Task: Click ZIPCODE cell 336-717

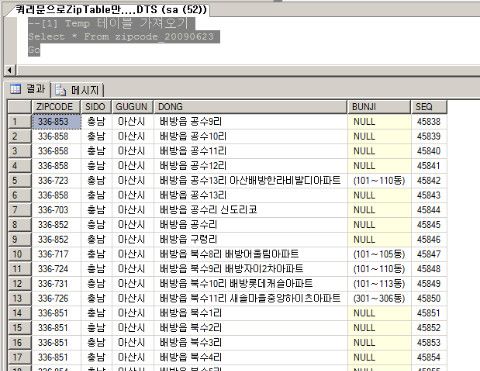Action: pyautogui.click(x=56, y=254)
